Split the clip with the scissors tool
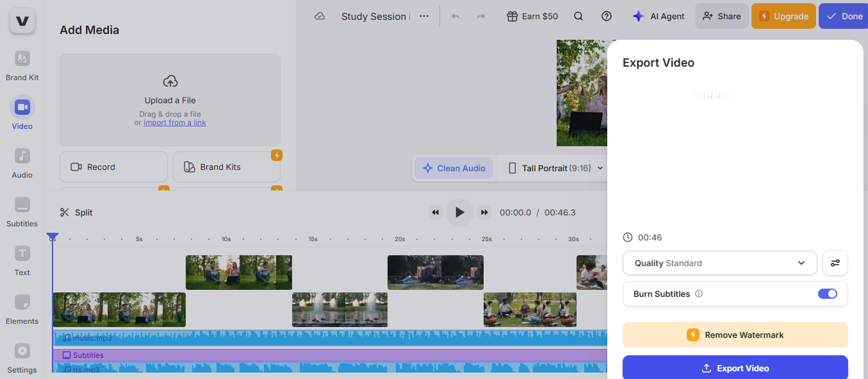This screenshot has width=868, height=379. point(76,212)
